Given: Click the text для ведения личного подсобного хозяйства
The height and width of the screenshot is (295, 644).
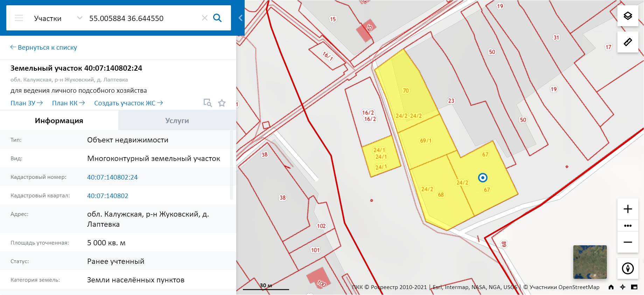Looking at the screenshot, I should [79, 91].
